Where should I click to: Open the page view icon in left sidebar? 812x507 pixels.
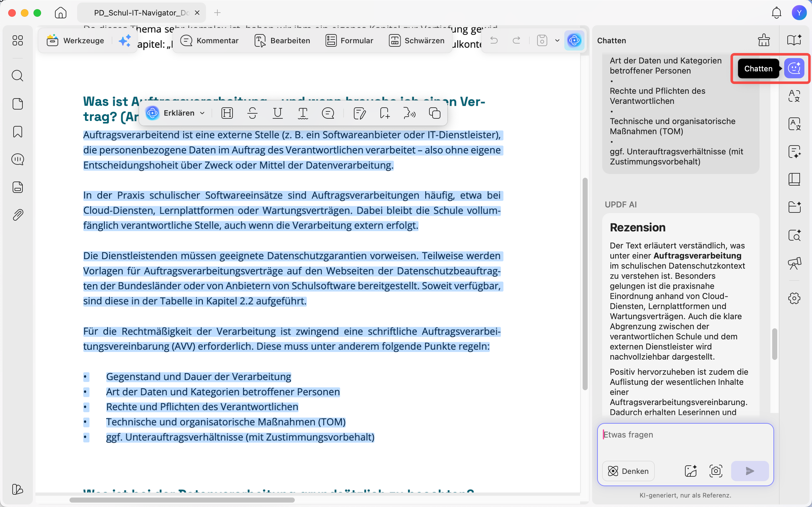17,104
